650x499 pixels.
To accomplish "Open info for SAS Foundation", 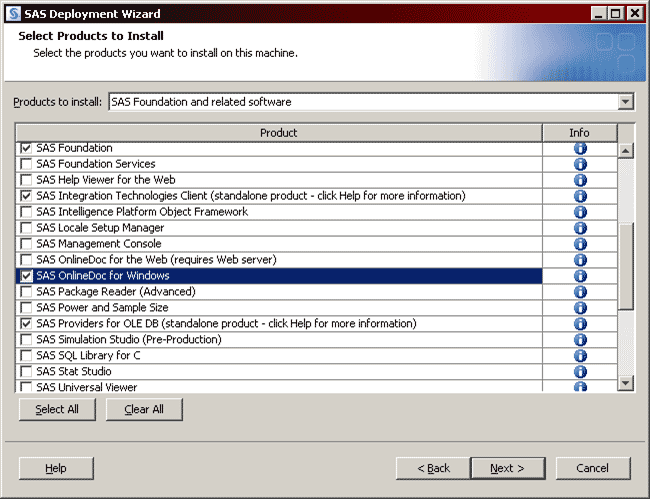I will (580, 148).
